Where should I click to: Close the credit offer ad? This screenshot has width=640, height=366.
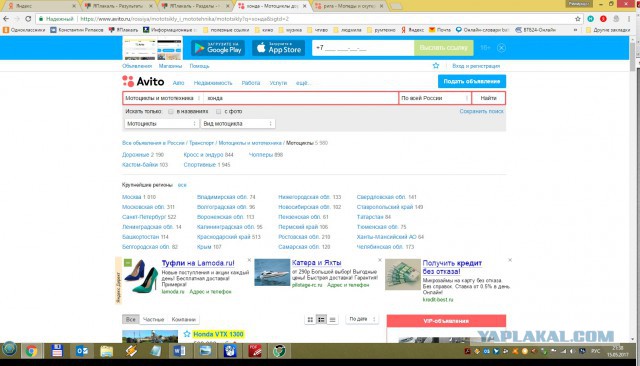(x=509, y=260)
